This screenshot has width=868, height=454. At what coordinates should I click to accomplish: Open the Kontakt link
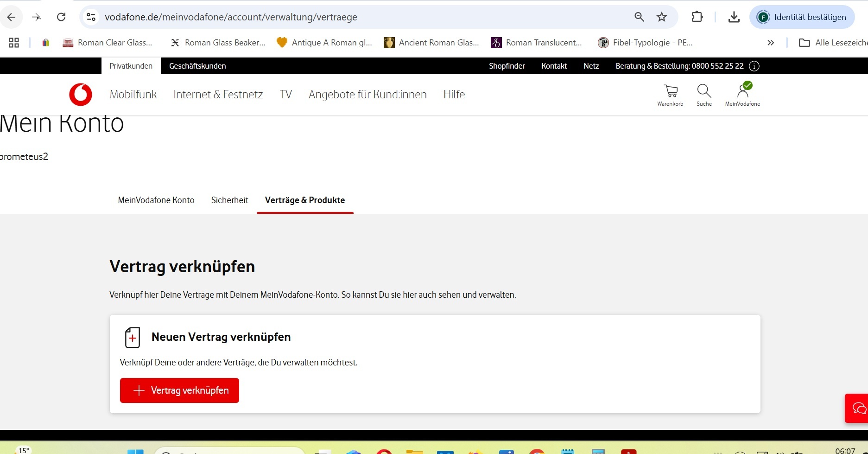tap(554, 66)
